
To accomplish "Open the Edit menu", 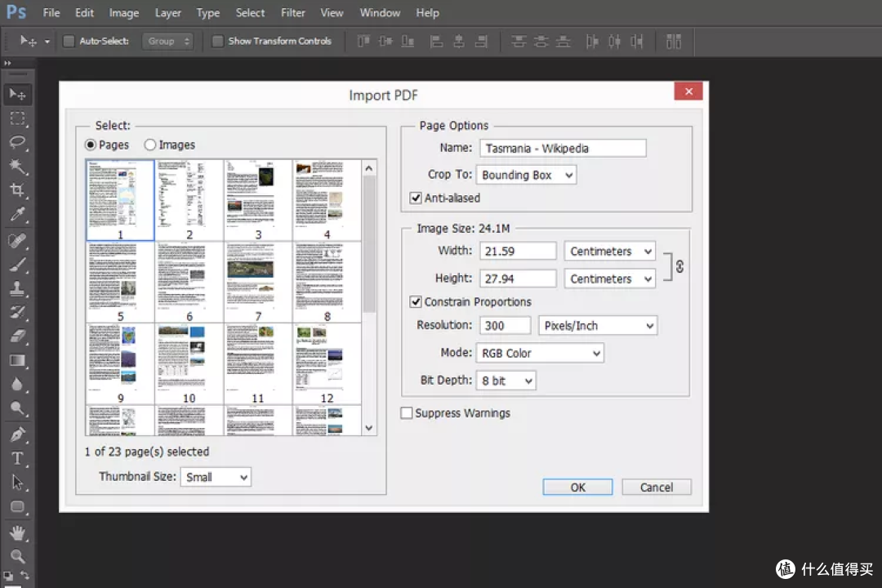I will pos(84,12).
